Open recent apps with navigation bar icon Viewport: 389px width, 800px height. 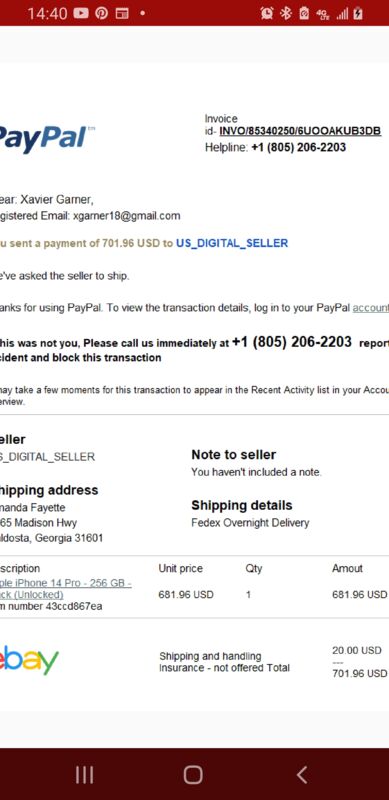pos(84,775)
